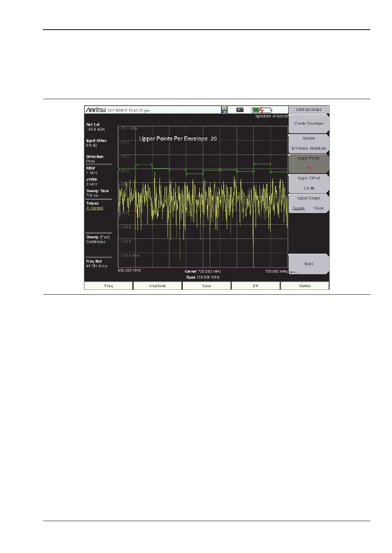Open the Span menu
392x553 pixels.
click(x=207, y=286)
